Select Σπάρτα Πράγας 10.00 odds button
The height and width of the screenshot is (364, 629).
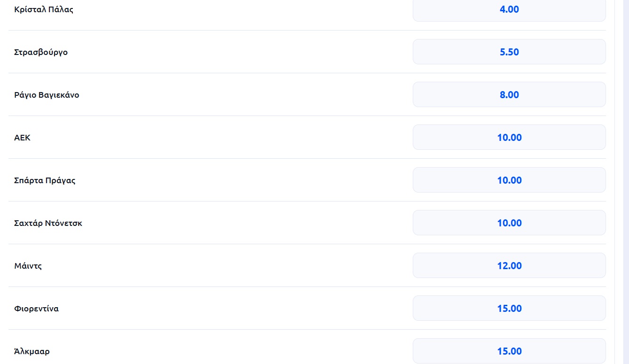coord(509,180)
